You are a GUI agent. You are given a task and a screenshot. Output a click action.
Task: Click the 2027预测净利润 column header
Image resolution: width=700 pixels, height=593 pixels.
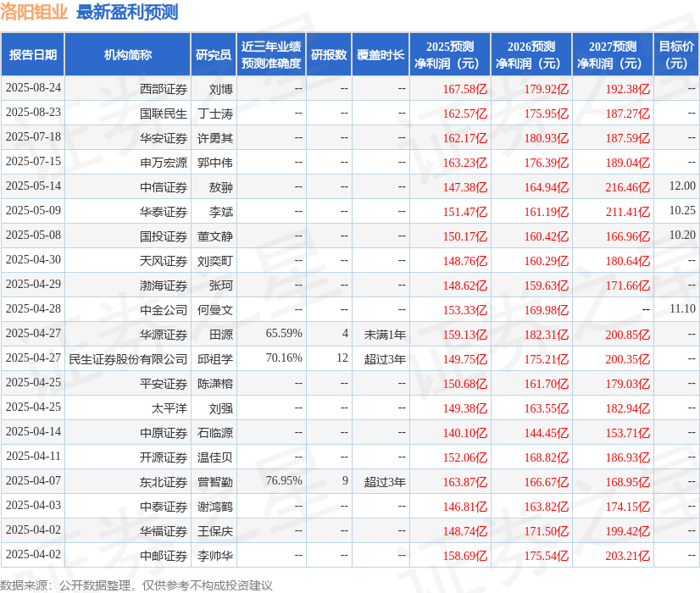click(613, 54)
